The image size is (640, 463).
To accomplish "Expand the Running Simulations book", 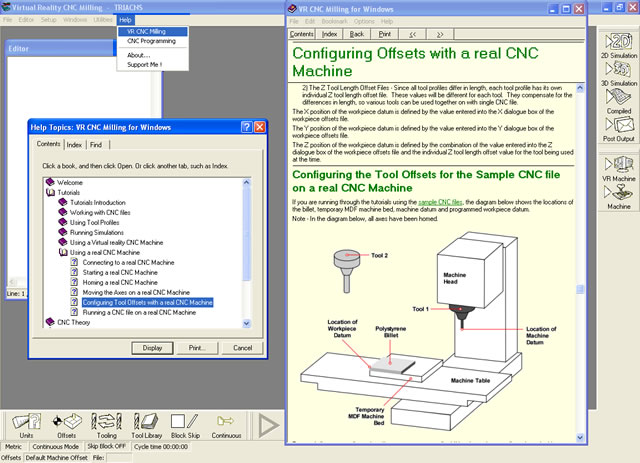I will coord(63,232).
